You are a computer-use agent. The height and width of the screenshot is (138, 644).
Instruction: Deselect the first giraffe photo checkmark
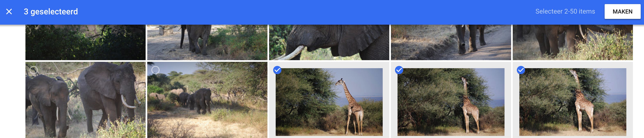coord(277,70)
